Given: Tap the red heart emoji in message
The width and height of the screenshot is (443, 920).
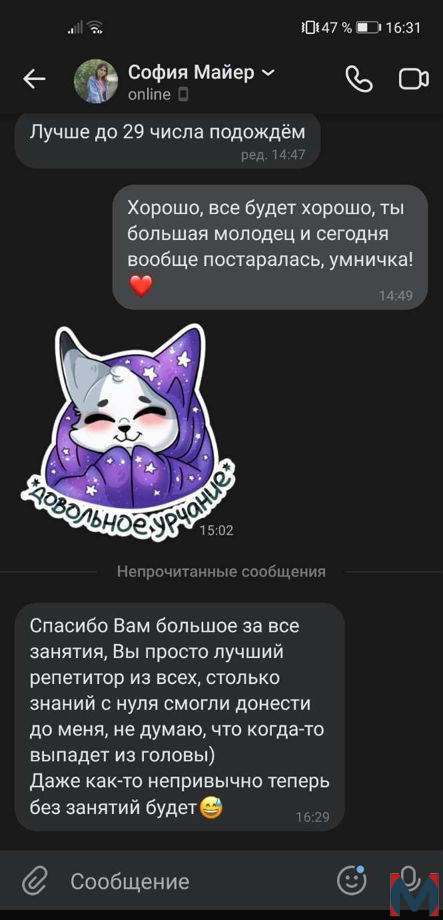Looking at the screenshot, I should pyautogui.click(x=140, y=286).
